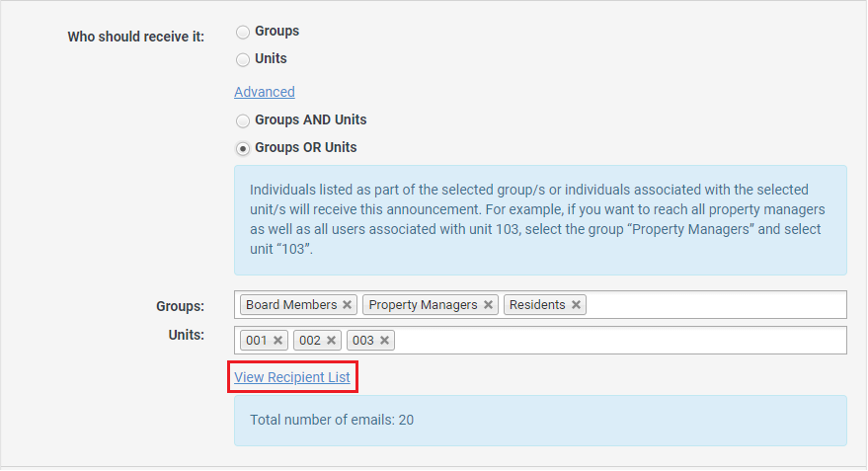Select the Units radio option
This screenshot has width=868, height=471.
(243, 59)
